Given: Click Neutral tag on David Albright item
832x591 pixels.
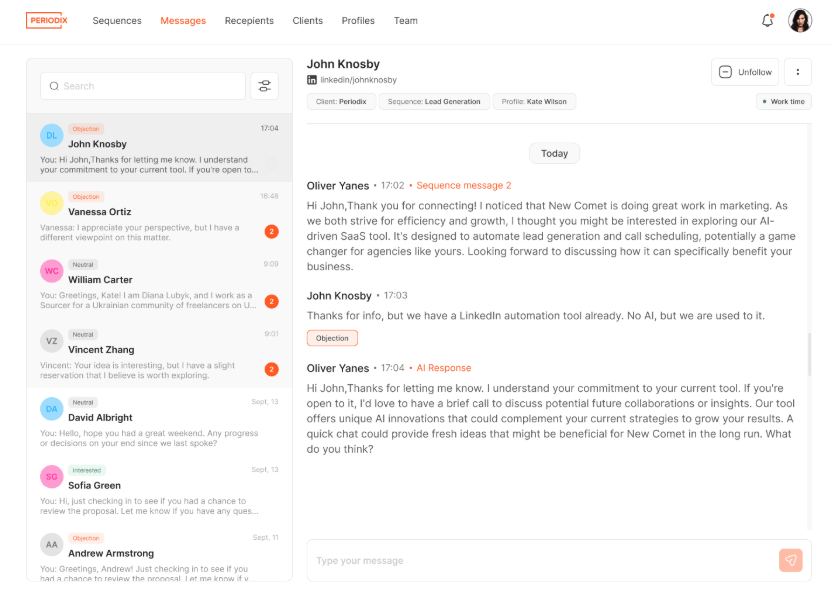Looking at the screenshot, I should (83, 403).
